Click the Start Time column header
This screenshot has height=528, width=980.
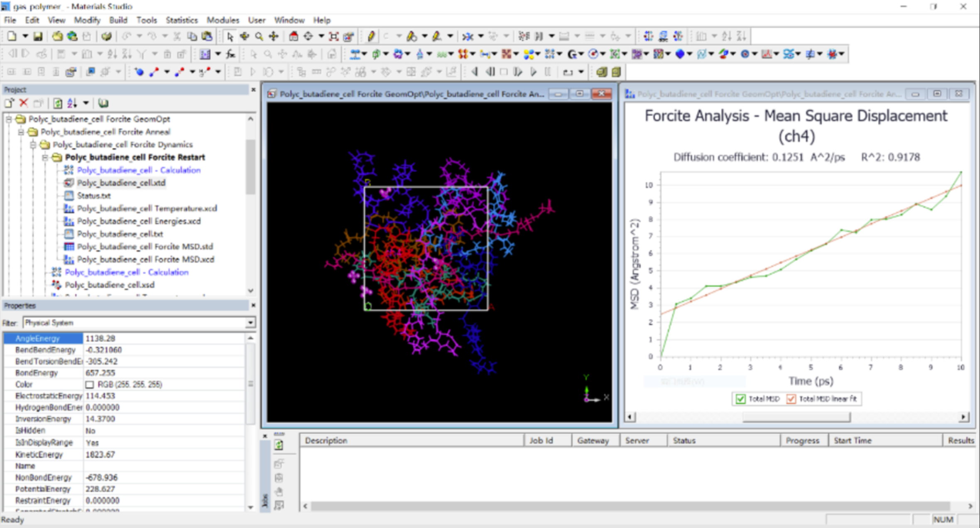click(853, 440)
